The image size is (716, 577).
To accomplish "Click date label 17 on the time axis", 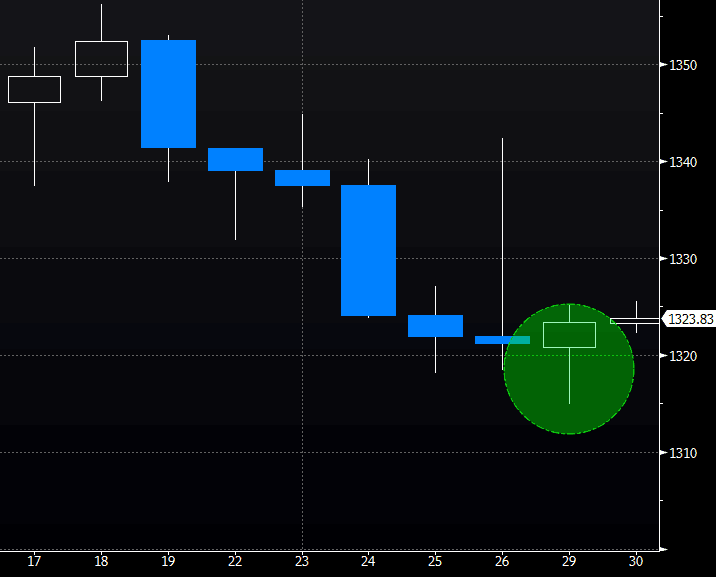I will click(x=34, y=561).
